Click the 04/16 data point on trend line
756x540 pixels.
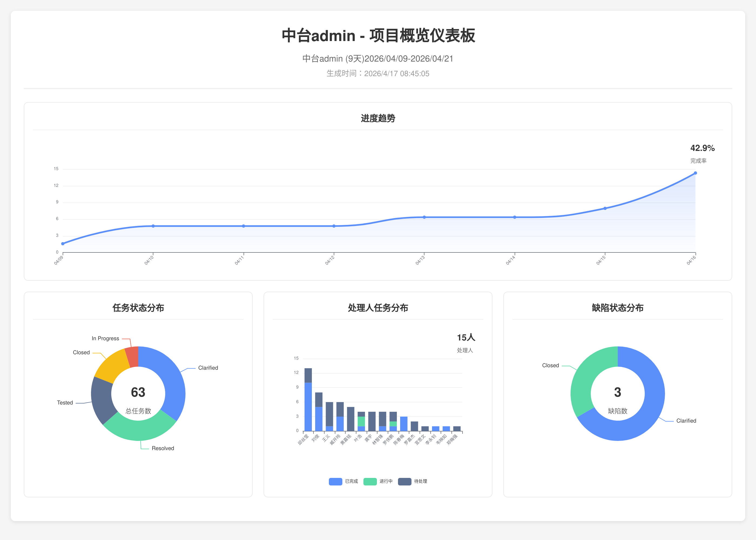695,173
